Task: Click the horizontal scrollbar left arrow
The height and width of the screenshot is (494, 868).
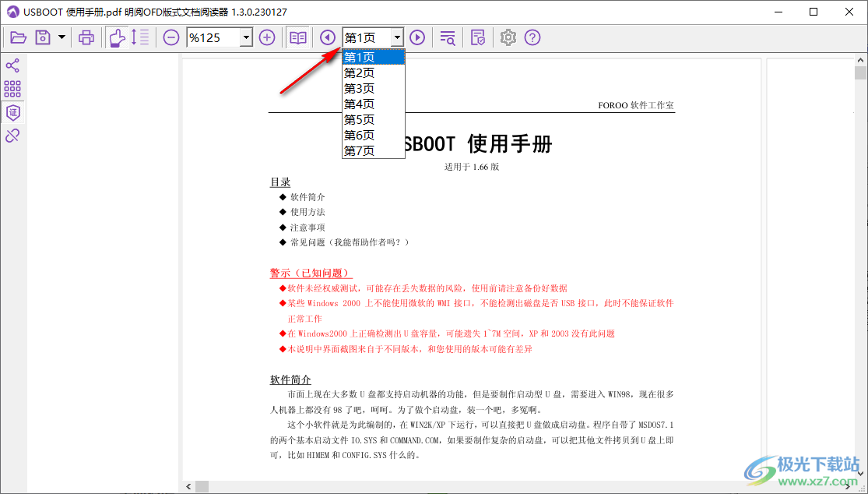Action: pyautogui.click(x=188, y=487)
